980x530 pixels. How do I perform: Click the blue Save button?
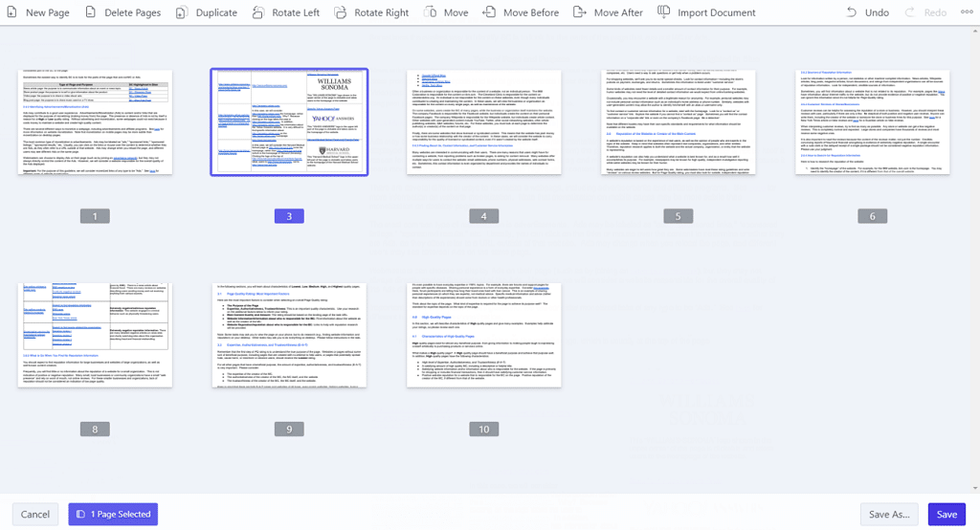pyautogui.click(x=947, y=515)
